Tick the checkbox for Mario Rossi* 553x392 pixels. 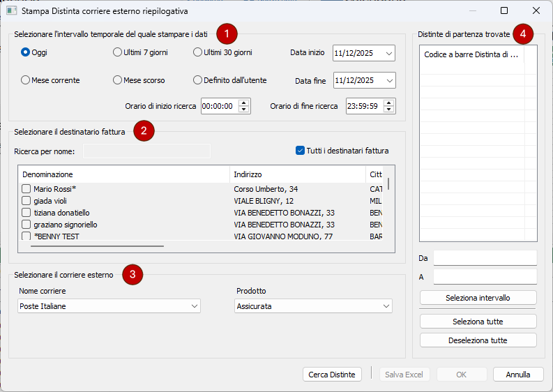26,189
